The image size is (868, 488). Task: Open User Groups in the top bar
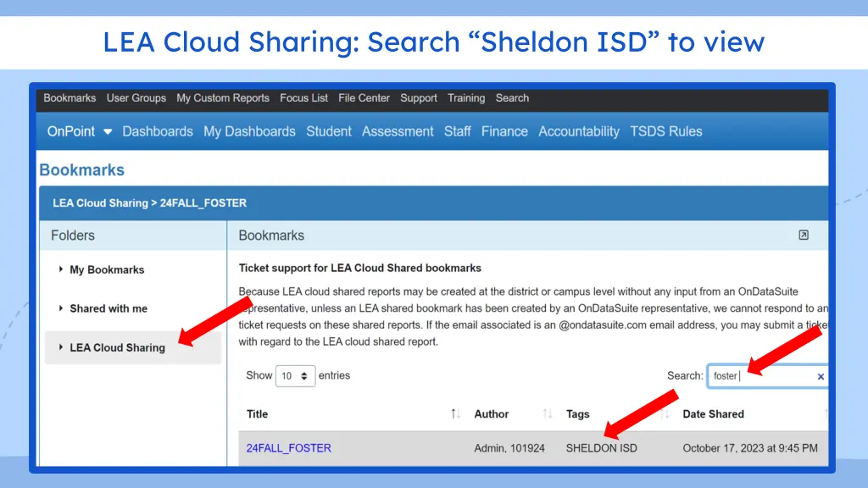pyautogui.click(x=136, y=98)
